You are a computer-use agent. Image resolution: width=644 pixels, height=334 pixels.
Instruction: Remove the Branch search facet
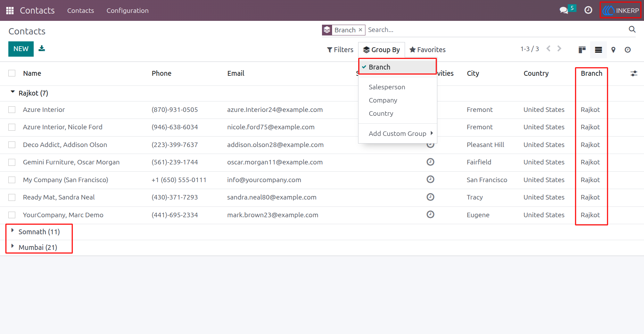pos(361,30)
